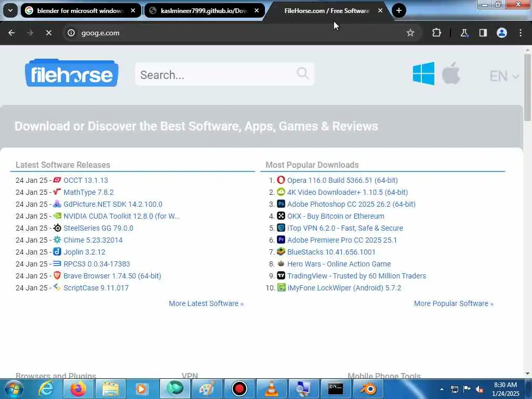Click More Popular Software link

click(454, 303)
